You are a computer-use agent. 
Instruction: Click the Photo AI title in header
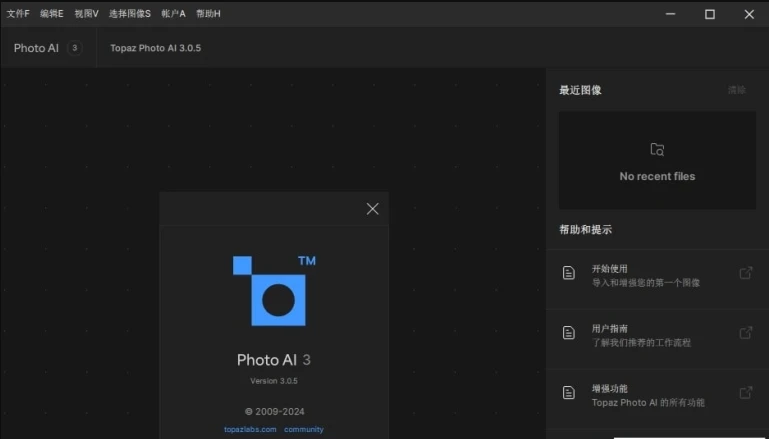pos(36,48)
